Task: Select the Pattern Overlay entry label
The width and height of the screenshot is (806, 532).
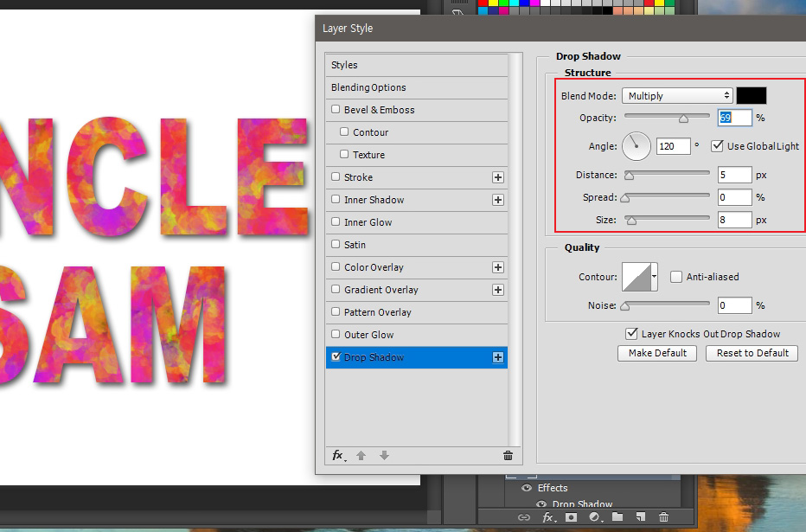Action: click(x=377, y=312)
